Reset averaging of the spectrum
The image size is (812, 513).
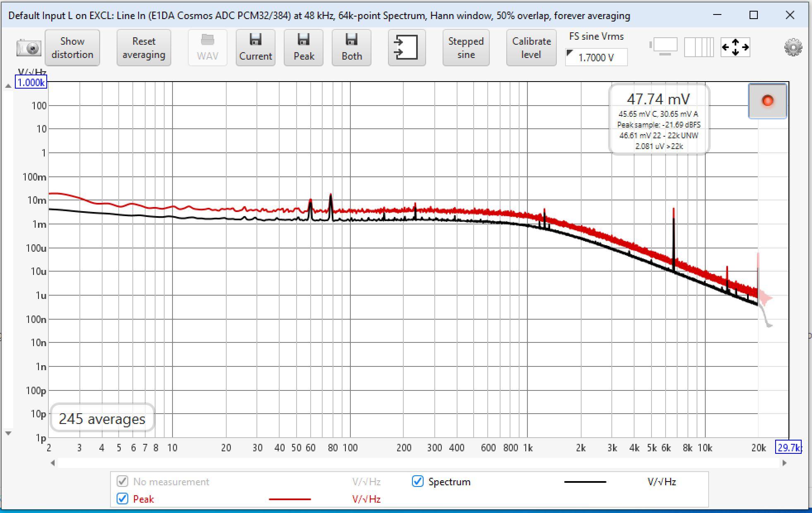144,48
